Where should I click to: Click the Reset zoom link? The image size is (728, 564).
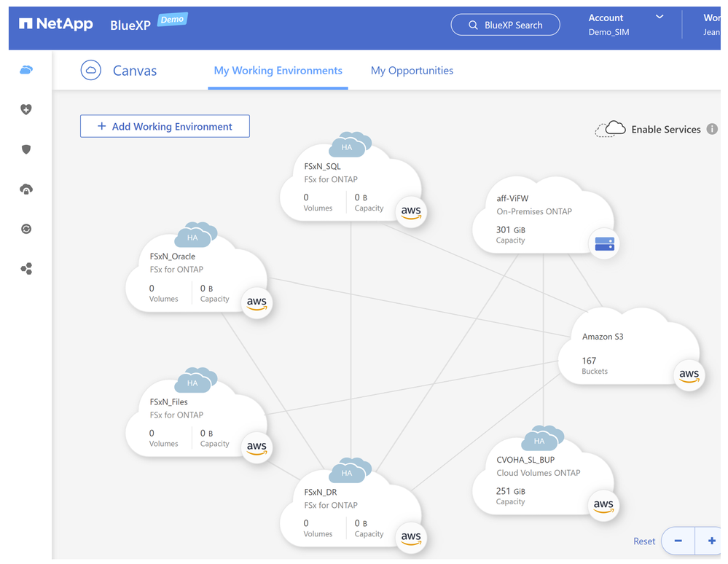click(643, 541)
